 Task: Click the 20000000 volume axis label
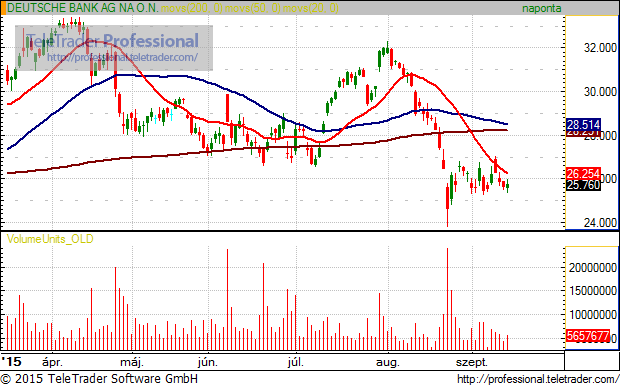click(593, 268)
